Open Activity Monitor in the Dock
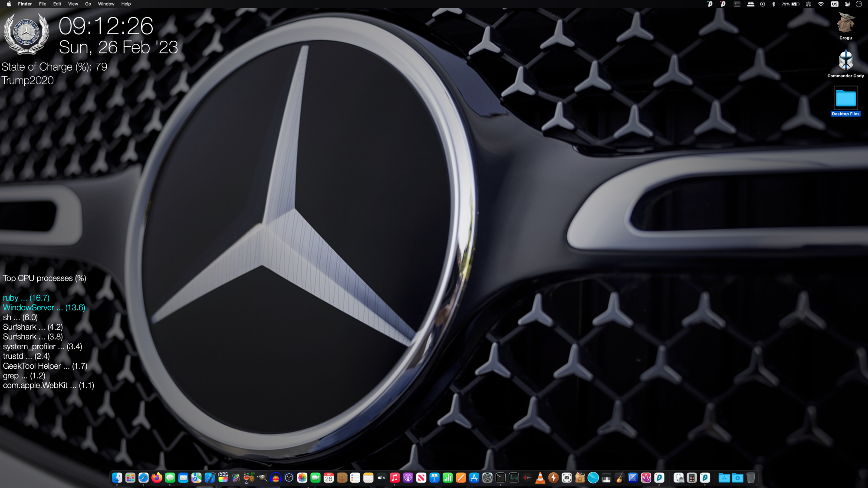Image resolution: width=868 pixels, height=488 pixels. (514, 478)
